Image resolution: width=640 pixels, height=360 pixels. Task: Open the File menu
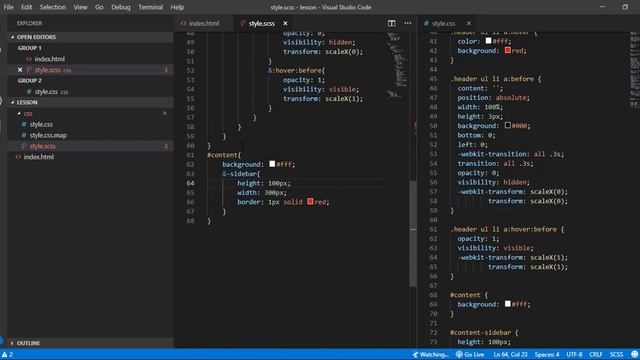(8, 7)
